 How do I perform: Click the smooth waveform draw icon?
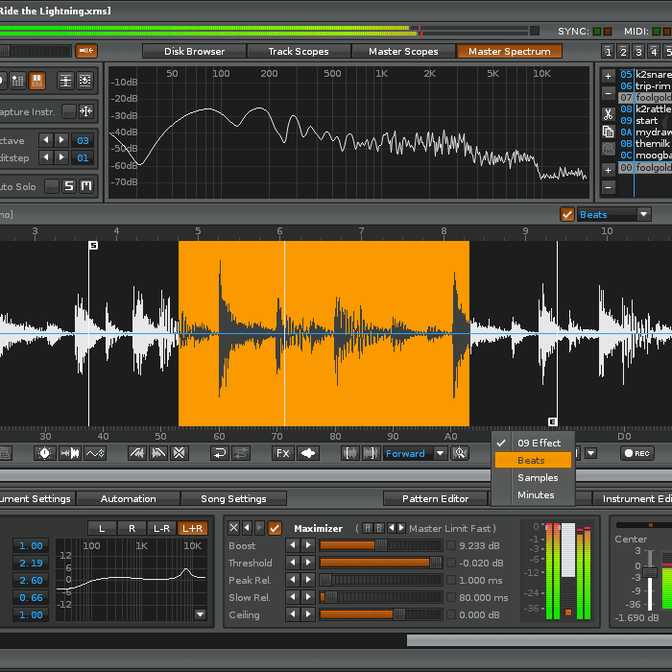(x=95, y=453)
